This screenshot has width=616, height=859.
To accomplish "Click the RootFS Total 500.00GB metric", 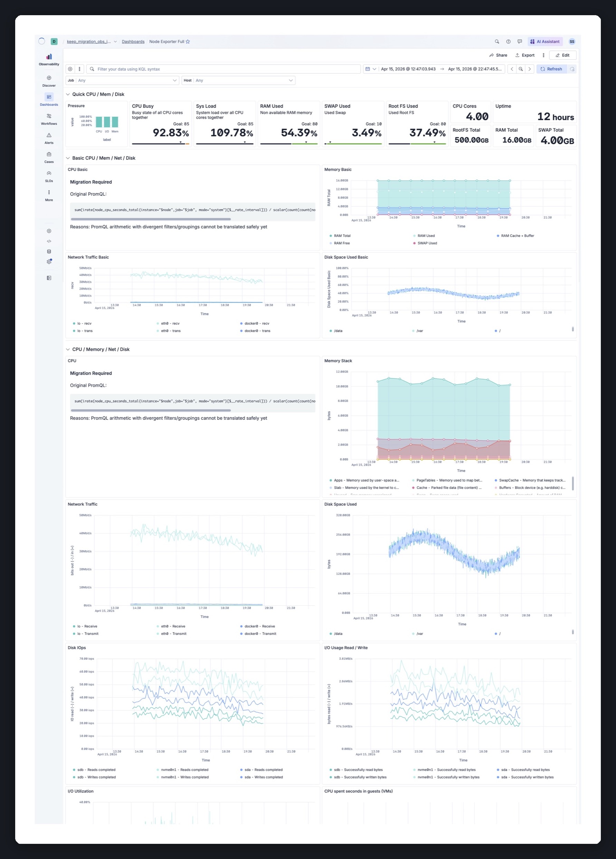I will 471,136.
